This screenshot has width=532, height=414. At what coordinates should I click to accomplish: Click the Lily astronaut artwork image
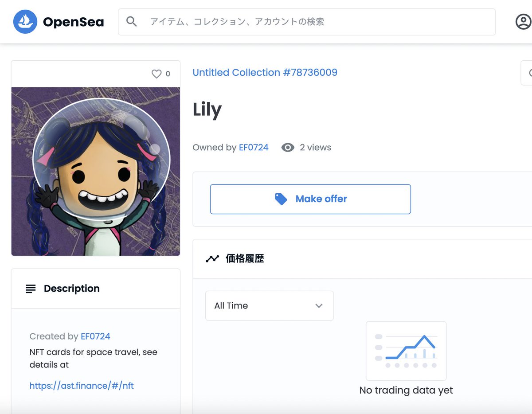pyautogui.click(x=96, y=171)
